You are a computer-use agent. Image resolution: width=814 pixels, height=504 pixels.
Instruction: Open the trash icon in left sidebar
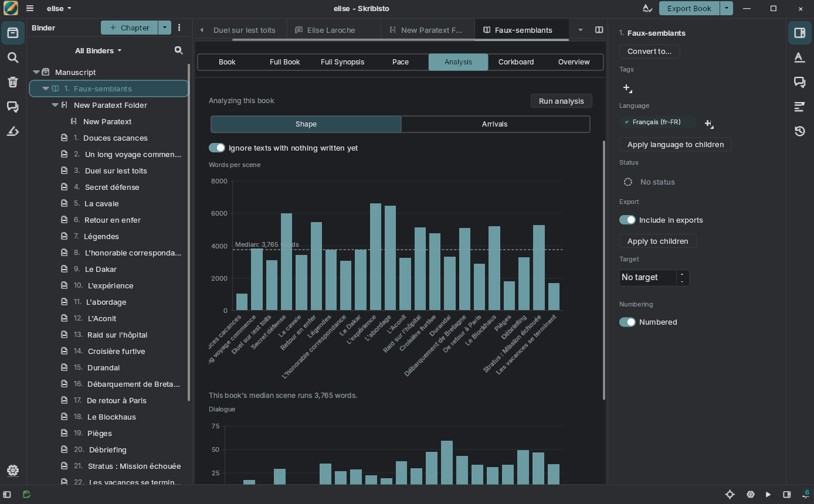(x=13, y=82)
